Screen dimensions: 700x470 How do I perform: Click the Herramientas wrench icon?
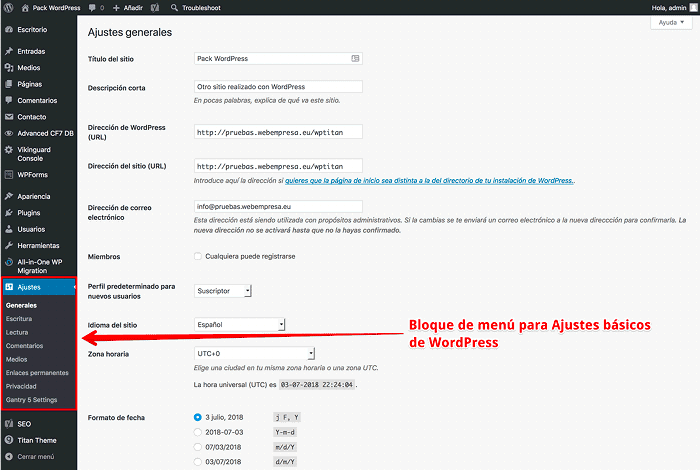click(x=8, y=245)
